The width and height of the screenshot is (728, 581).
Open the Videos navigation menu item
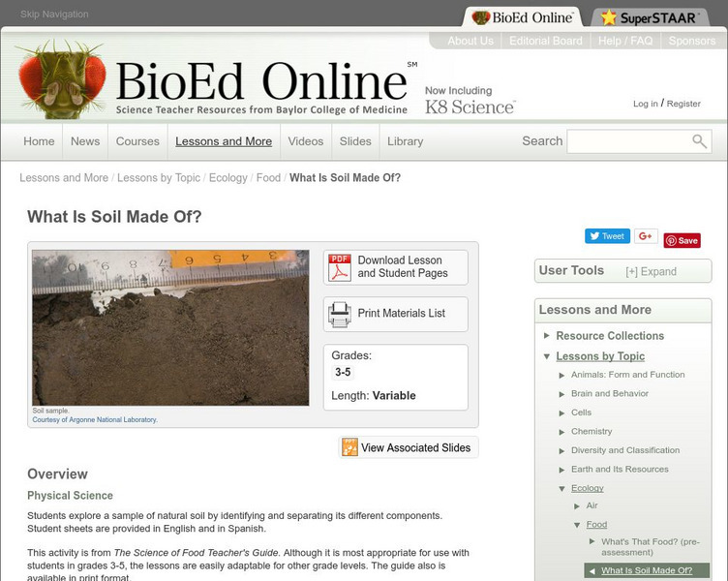tap(306, 141)
